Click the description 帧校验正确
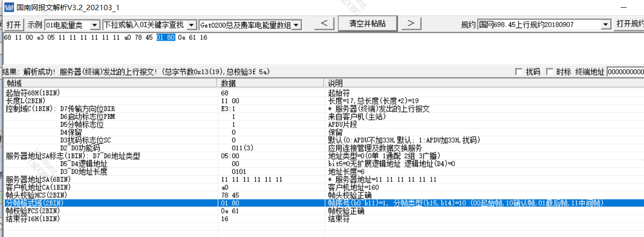This screenshot has width=644, height=237. (346, 211)
